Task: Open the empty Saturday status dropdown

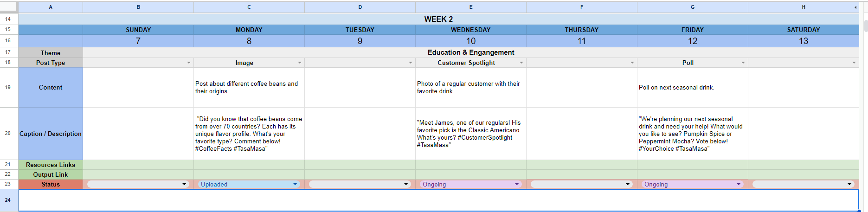Action: pos(803,184)
